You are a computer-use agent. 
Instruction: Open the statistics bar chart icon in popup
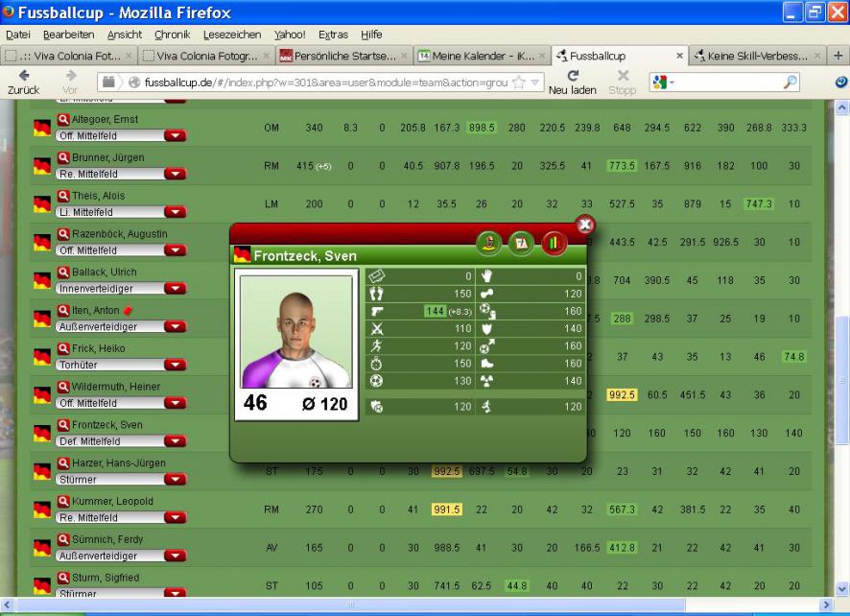pyautogui.click(x=555, y=244)
